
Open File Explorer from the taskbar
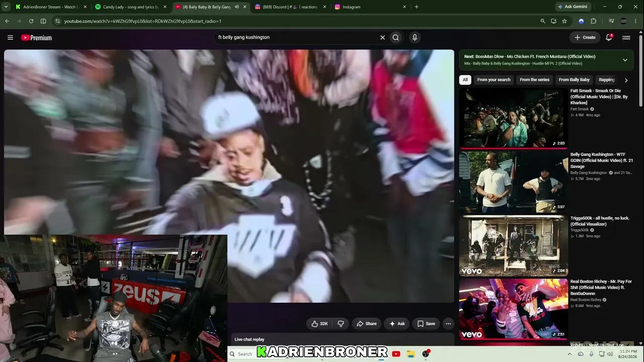[411, 354]
